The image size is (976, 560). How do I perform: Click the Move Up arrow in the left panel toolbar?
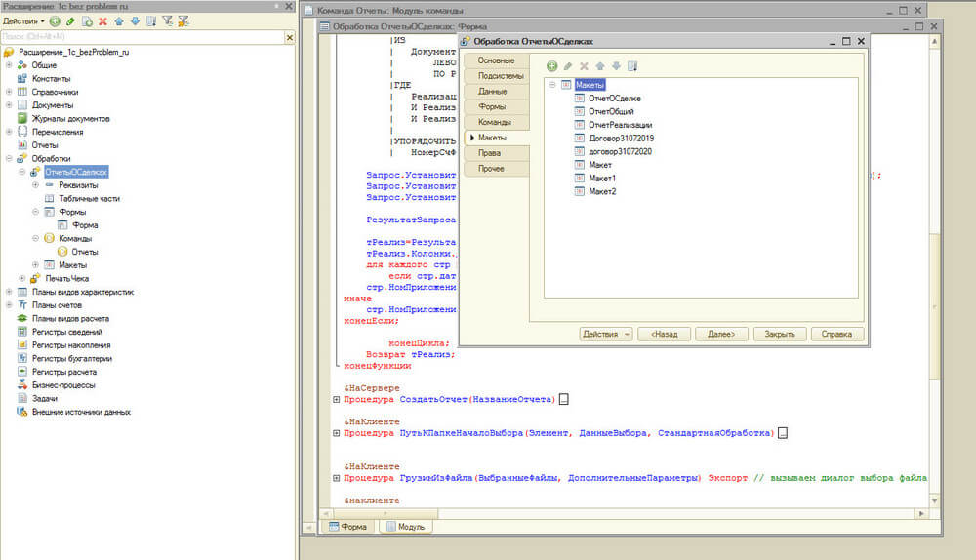tap(119, 20)
